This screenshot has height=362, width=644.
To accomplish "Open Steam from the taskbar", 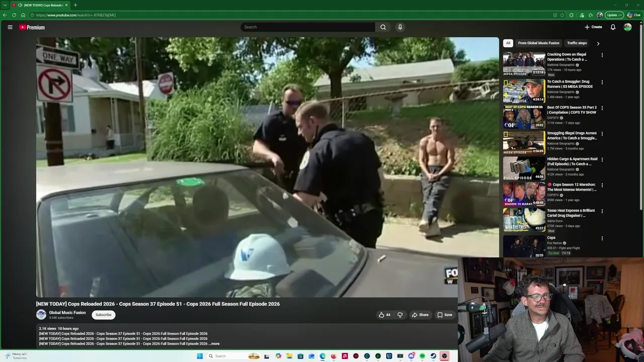I will pos(433,356).
